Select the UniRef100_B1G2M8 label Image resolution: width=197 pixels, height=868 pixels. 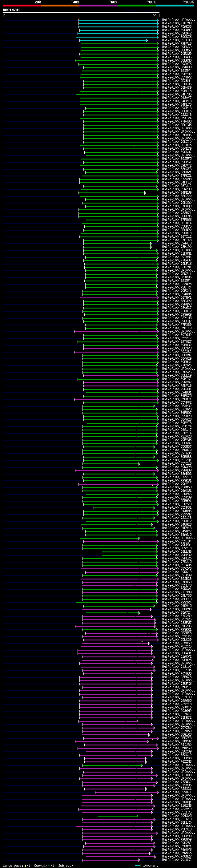pyautogui.click(x=177, y=806)
